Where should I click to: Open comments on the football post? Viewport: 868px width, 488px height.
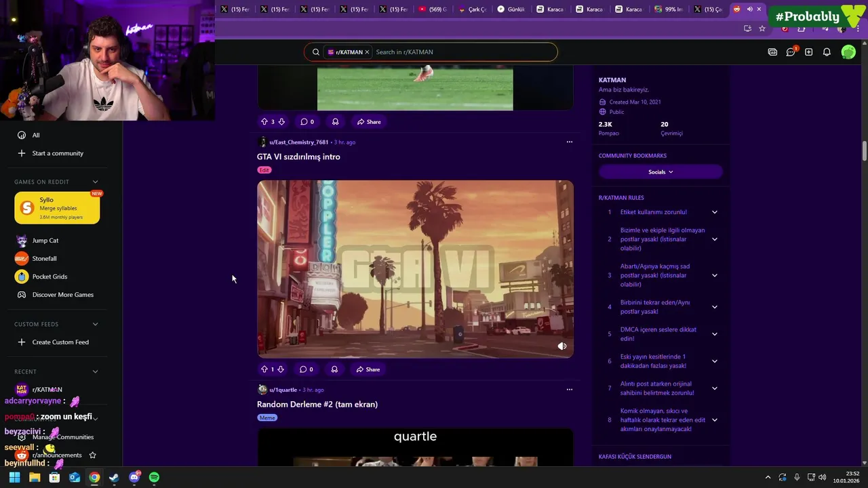tap(308, 122)
